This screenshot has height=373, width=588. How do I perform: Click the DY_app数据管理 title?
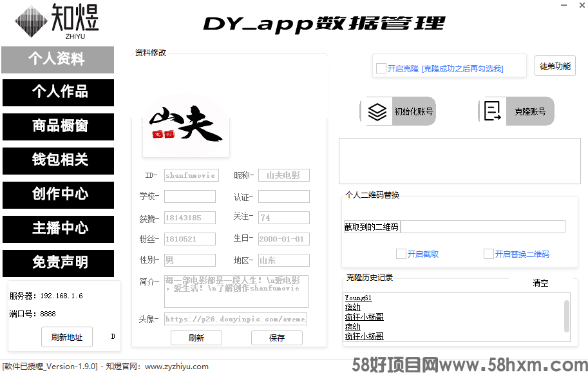(x=324, y=24)
